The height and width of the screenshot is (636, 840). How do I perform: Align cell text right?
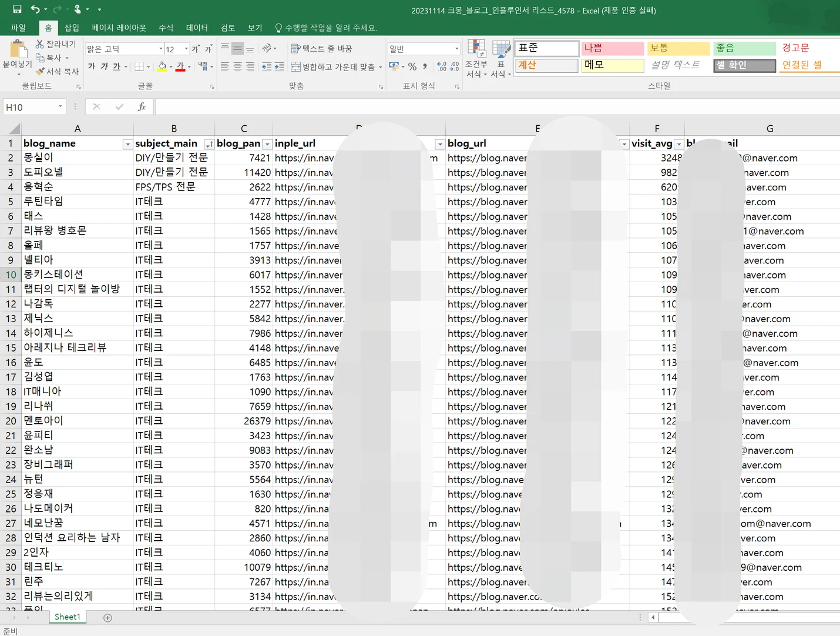point(250,66)
